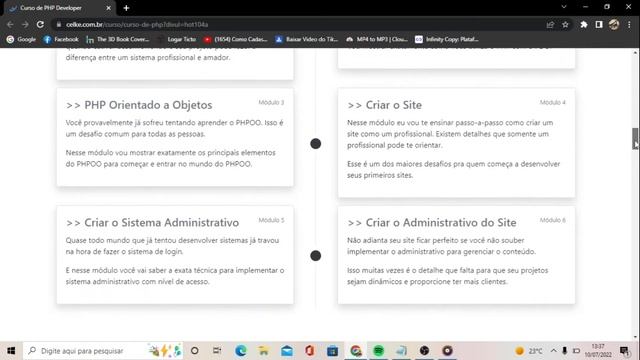Reload the page with the refresh icon

(40, 24)
